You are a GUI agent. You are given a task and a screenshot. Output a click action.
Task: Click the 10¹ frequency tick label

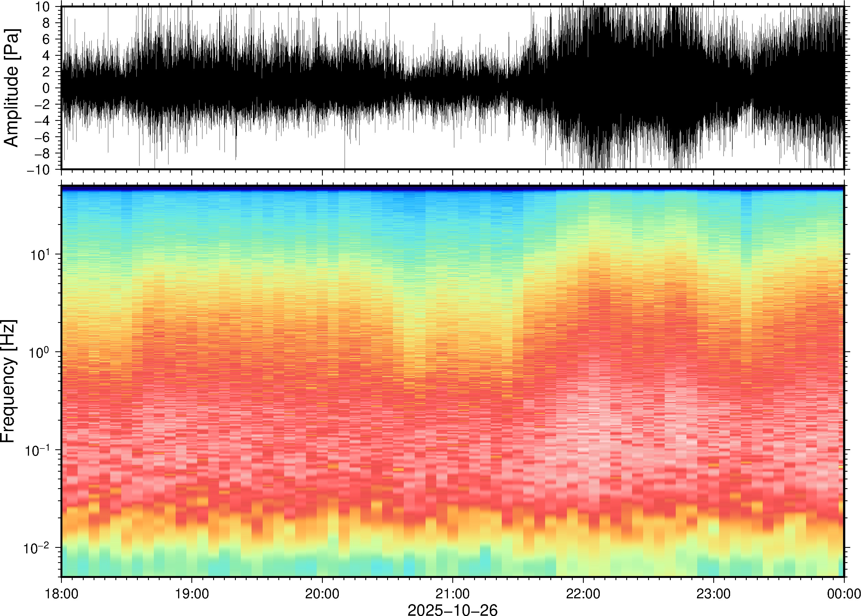pyautogui.click(x=40, y=254)
